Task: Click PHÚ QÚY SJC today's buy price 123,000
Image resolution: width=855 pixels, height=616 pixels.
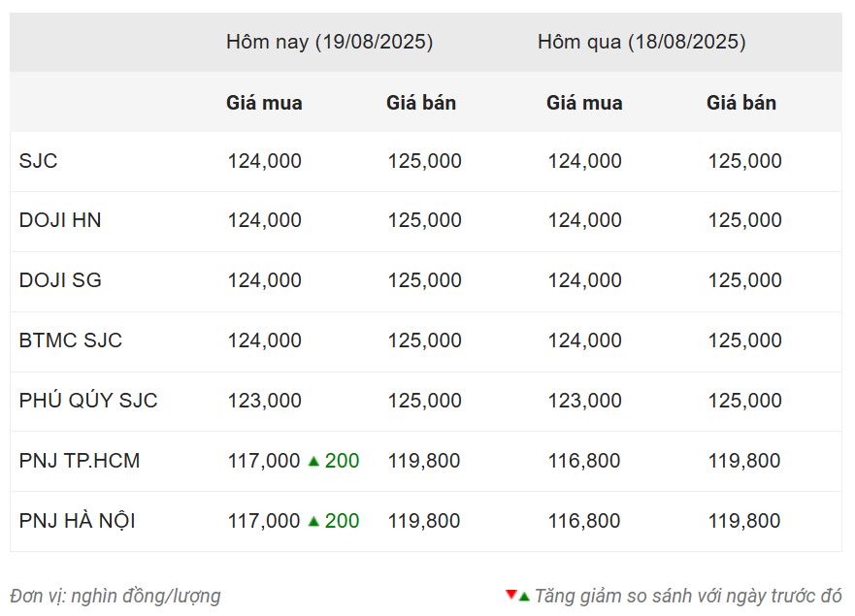Action: click(x=265, y=401)
